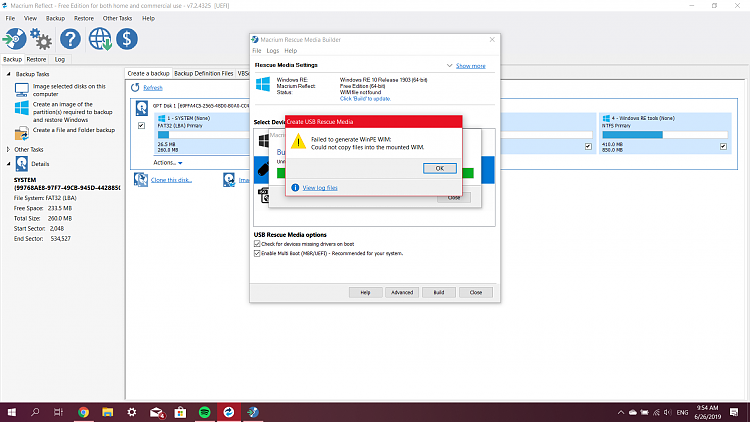The width and height of the screenshot is (750, 422).
Task: Open Chrome from the taskbar
Action: point(83,412)
